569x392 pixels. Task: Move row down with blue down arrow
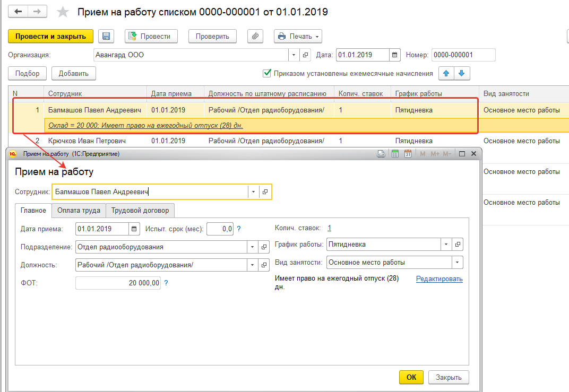click(x=461, y=73)
